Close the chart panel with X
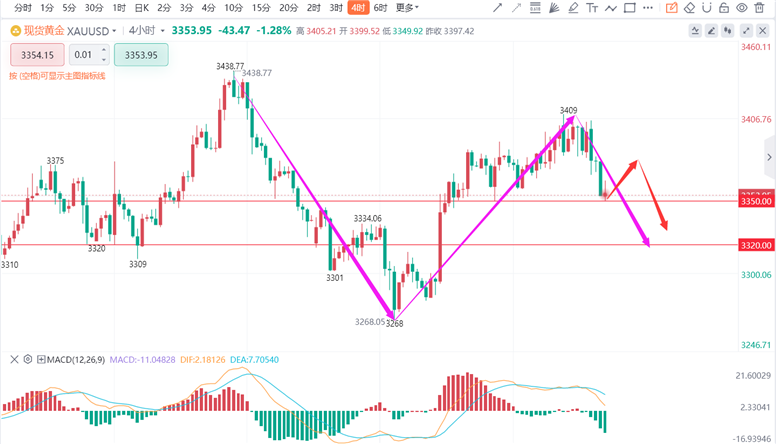Viewport: 777px width, 444px height. (x=762, y=31)
